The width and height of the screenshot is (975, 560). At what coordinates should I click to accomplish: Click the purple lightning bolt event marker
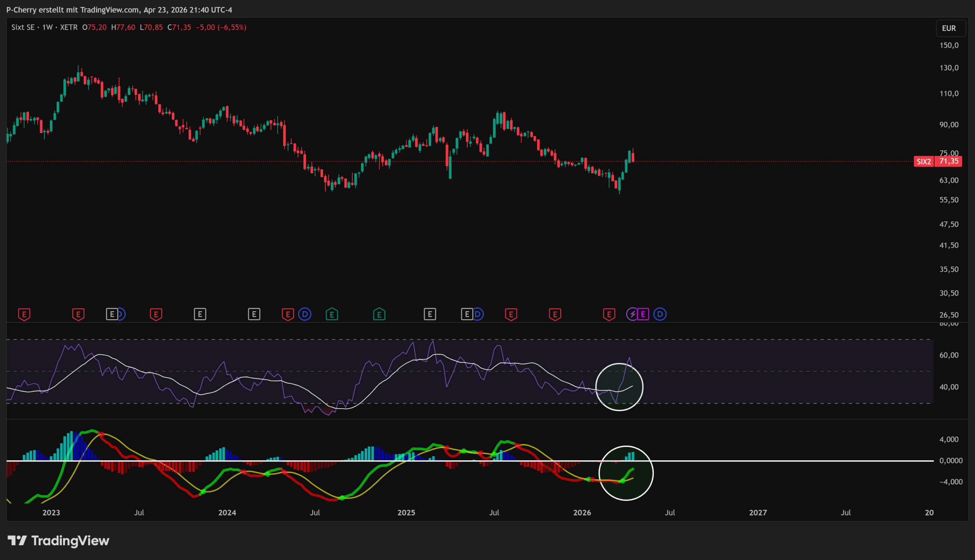632,314
